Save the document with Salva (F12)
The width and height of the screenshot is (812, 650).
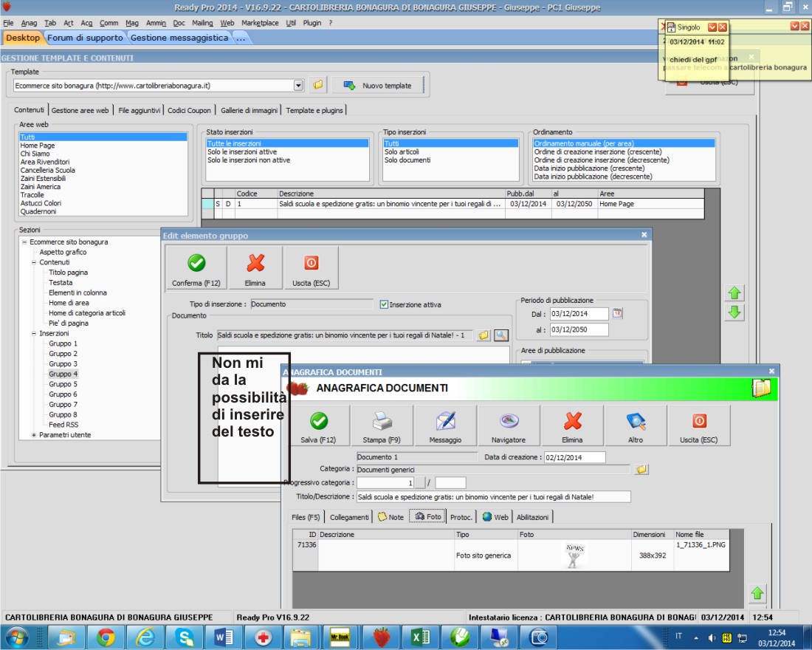pyautogui.click(x=318, y=425)
